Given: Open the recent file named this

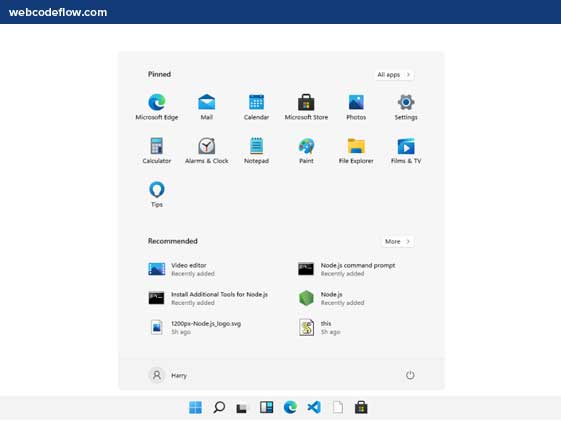Looking at the screenshot, I should (319, 327).
